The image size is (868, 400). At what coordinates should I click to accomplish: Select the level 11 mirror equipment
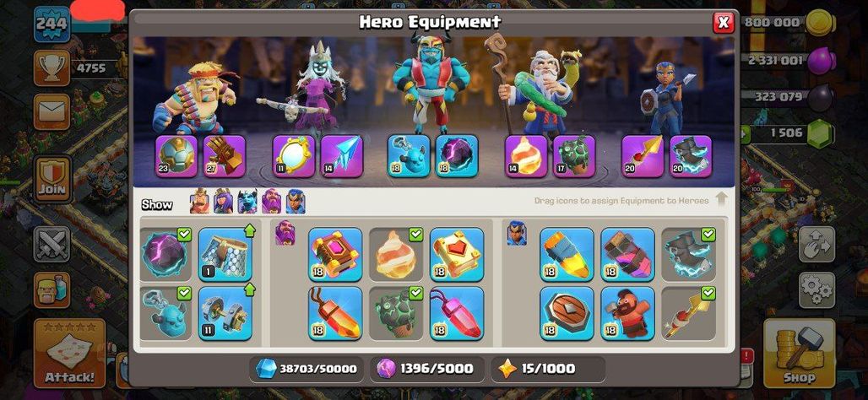(x=294, y=156)
